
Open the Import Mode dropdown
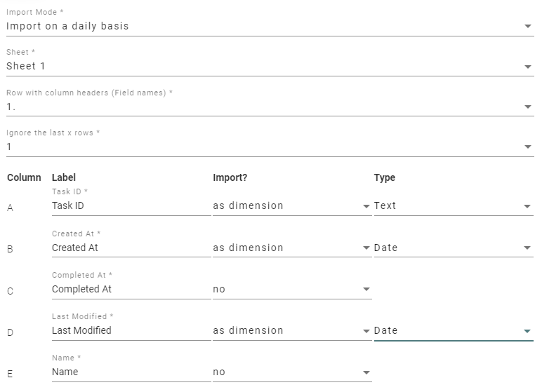click(267, 26)
